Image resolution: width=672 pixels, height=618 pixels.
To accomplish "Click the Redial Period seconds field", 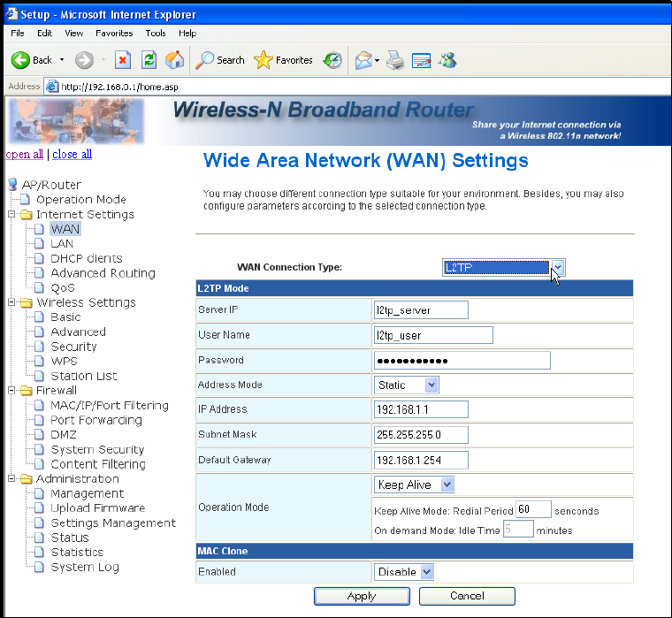I will point(533,509).
